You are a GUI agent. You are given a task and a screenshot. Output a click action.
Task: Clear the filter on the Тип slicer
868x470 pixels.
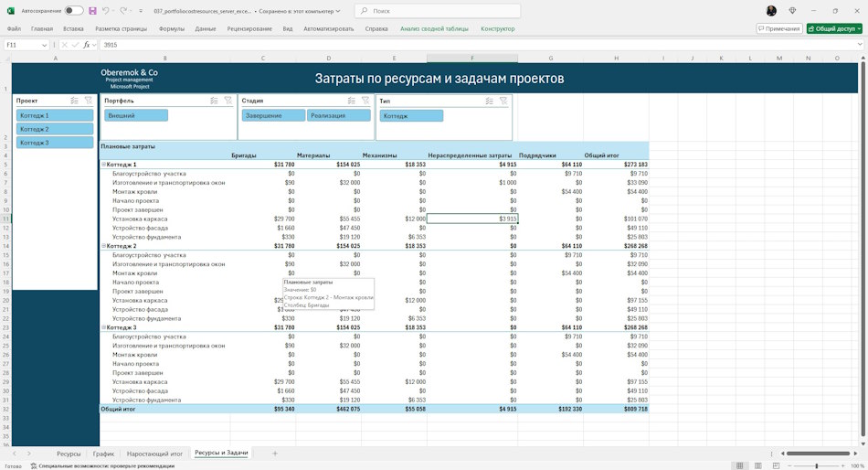[x=503, y=101]
